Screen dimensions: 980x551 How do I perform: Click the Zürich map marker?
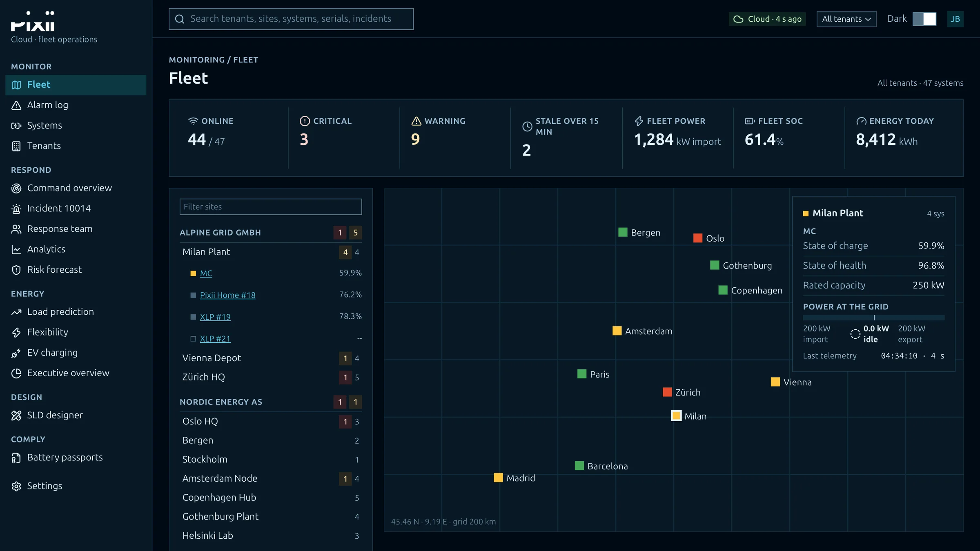click(667, 392)
